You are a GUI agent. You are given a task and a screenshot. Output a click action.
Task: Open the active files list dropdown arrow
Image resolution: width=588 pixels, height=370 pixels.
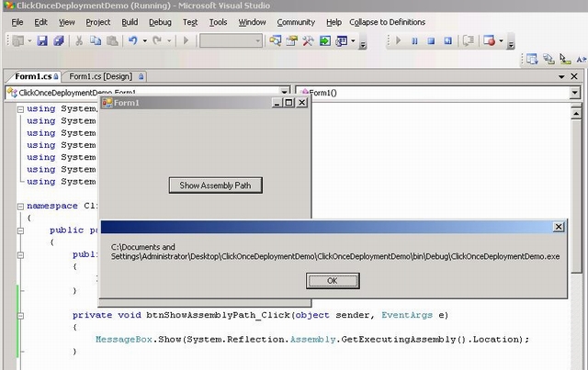(x=561, y=76)
